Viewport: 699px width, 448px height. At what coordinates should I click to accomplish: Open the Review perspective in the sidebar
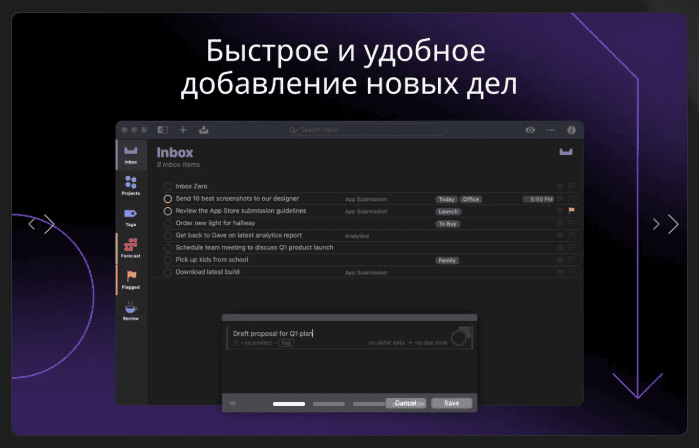tap(131, 311)
